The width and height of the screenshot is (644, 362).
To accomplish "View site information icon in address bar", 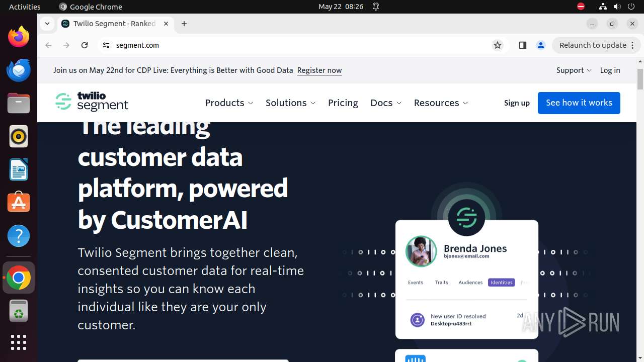I will click(106, 45).
